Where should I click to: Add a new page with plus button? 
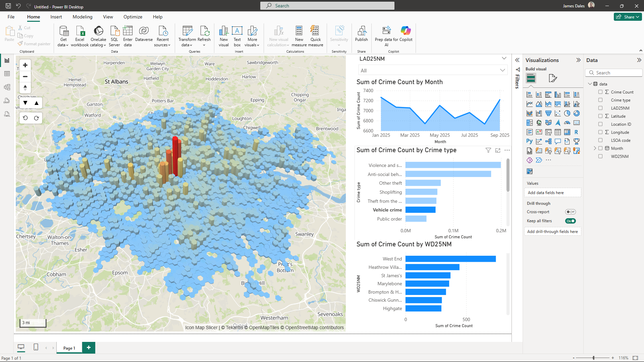point(89,348)
